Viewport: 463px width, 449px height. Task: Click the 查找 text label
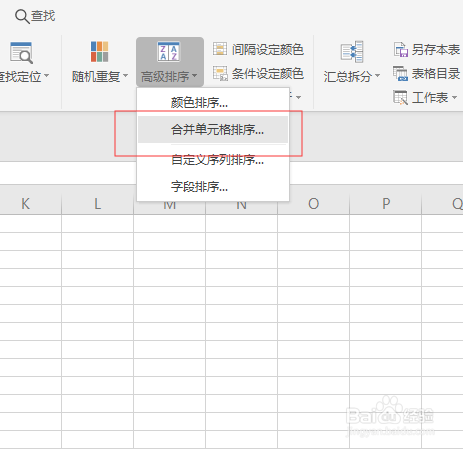(x=43, y=16)
